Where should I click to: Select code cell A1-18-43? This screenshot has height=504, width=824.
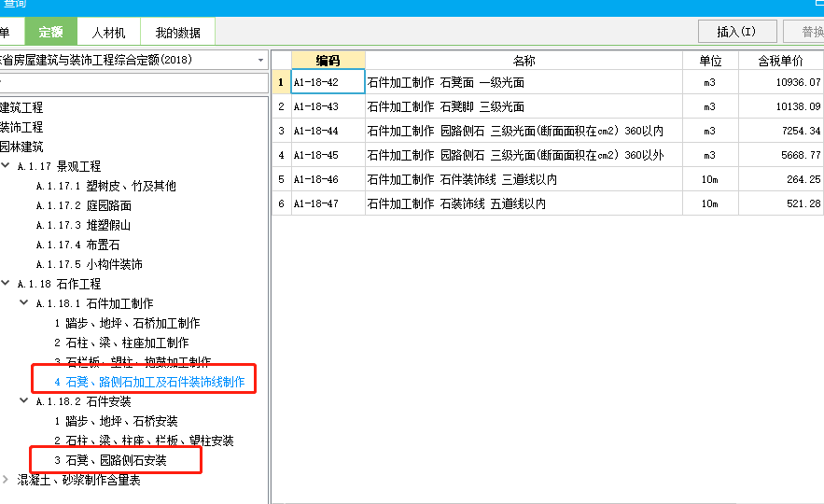(328, 106)
